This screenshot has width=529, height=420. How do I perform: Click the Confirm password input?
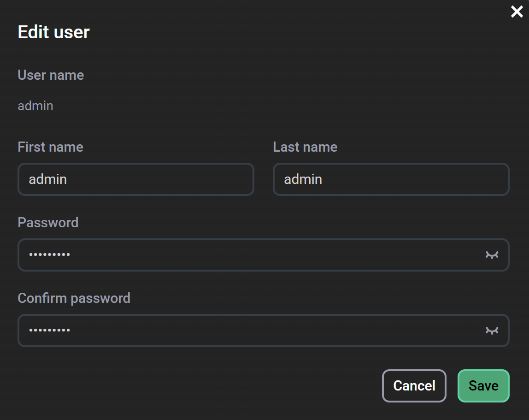230,330
